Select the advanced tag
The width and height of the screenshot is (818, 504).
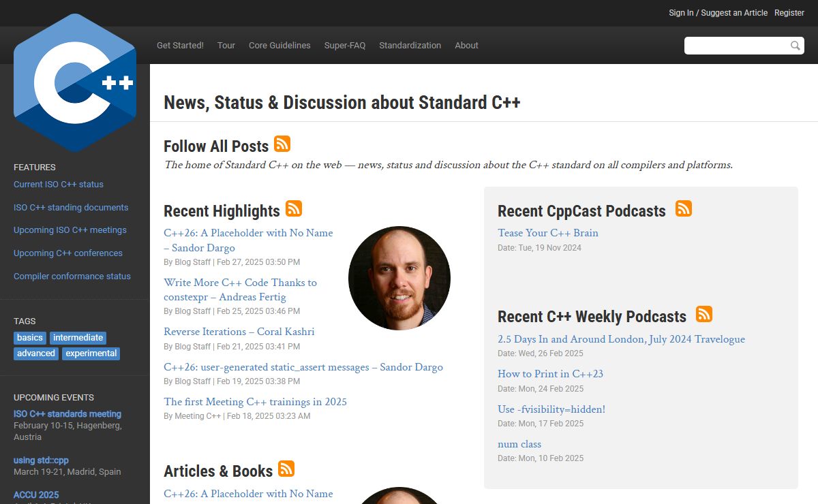[36, 353]
